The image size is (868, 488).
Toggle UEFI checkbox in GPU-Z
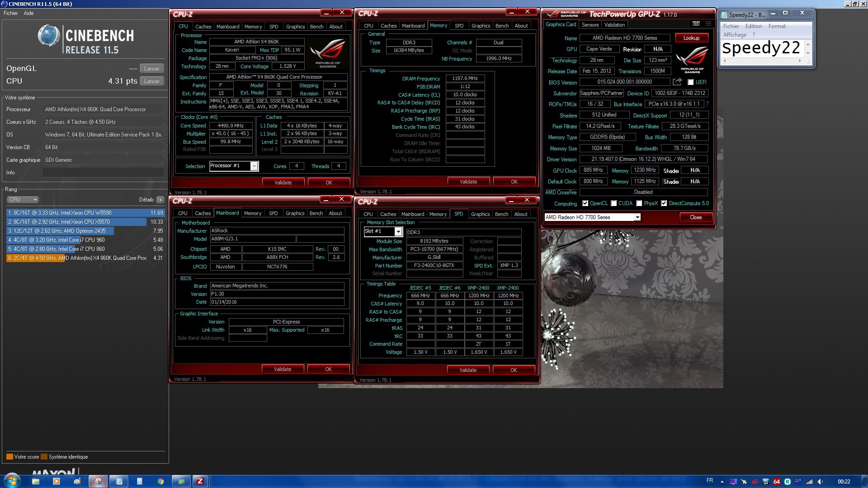click(x=690, y=82)
